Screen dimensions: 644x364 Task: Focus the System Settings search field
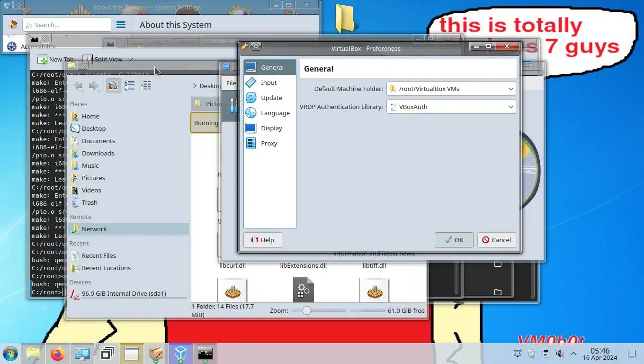click(66, 25)
